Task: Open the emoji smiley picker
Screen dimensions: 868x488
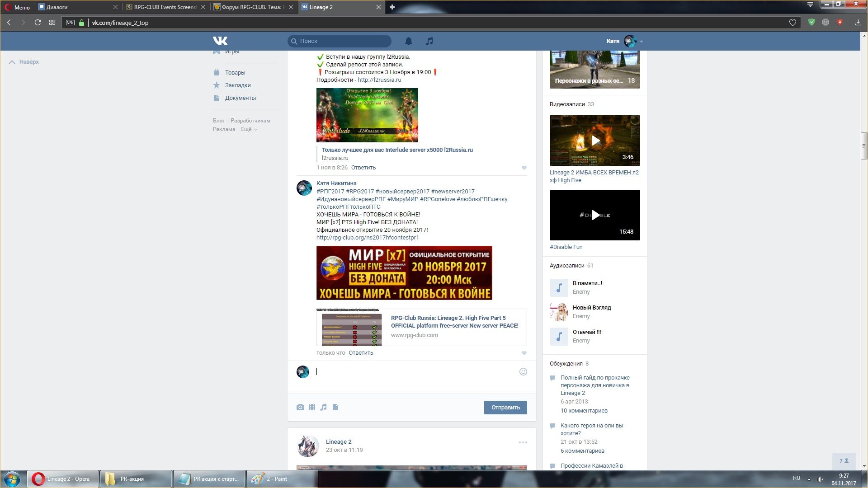Action: [523, 371]
